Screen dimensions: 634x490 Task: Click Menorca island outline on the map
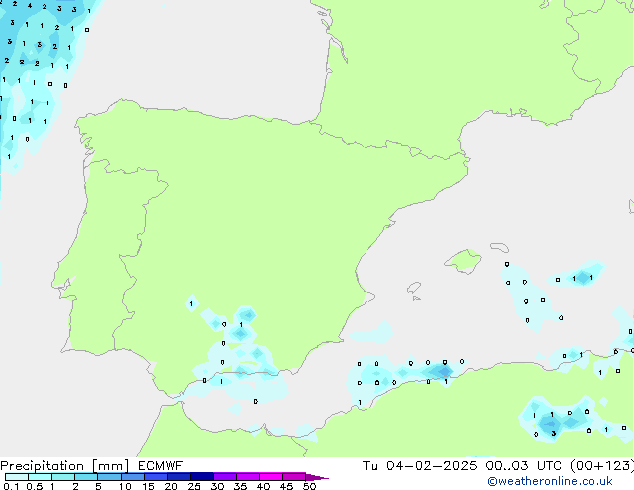499,247
